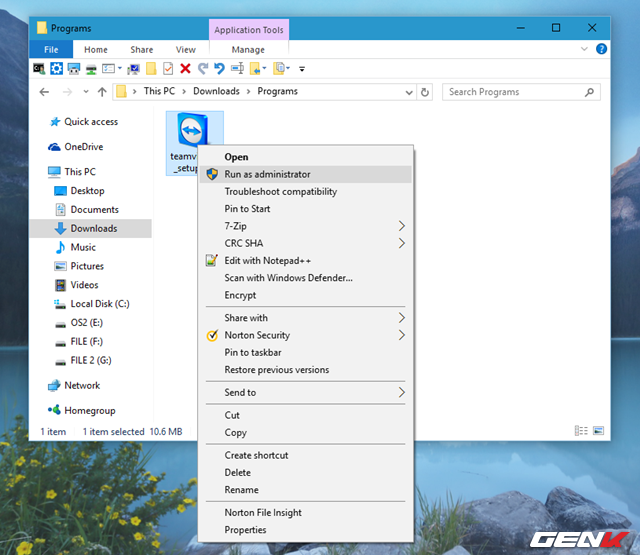The height and width of the screenshot is (555, 640).
Task: Click the blue Undo arrow in toolbar
Action: point(219,69)
